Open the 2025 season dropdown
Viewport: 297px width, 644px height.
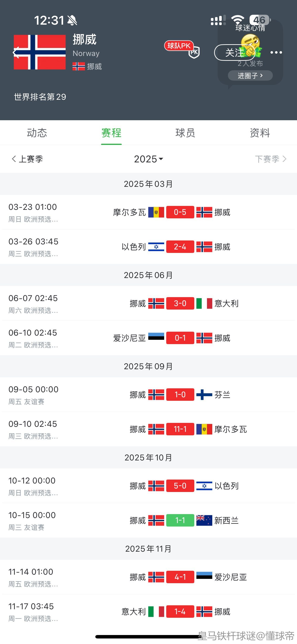click(x=148, y=159)
